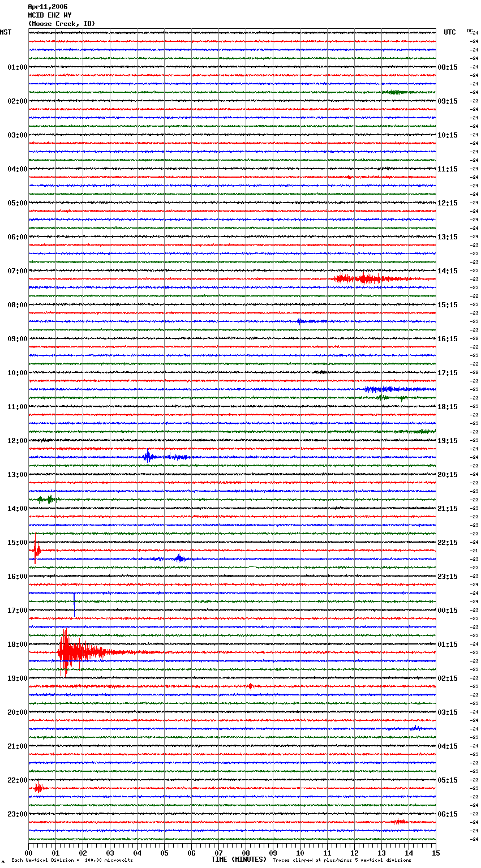Click the TIME (MINUTES) axis title
Screen dimensions: 481x868
pos(239,860)
